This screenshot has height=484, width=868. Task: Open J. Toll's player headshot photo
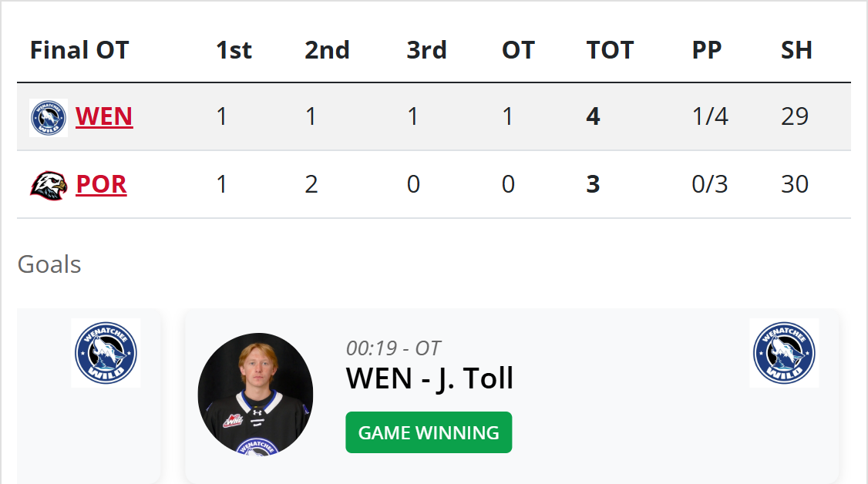click(255, 393)
